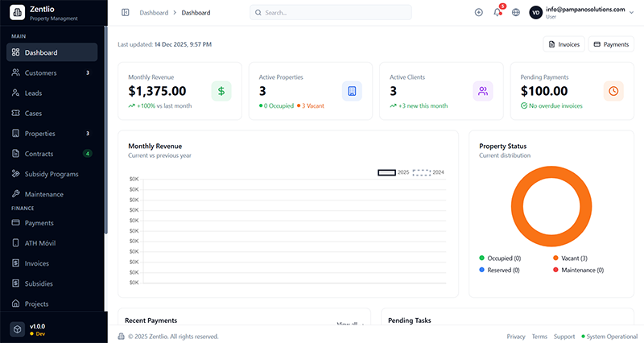The width and height of the screenshot is (644, 343).
Task: Click the Active Clients people icon
Action: click(x=483, y=91)
